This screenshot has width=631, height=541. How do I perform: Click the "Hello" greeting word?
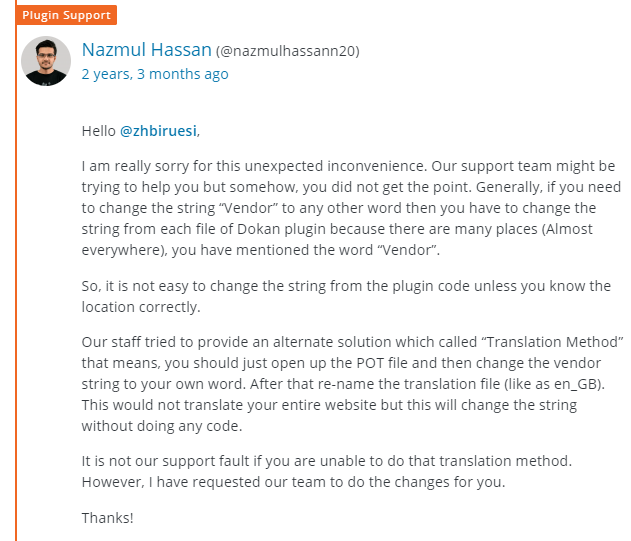pyautogui.click(x=99, y=131)
